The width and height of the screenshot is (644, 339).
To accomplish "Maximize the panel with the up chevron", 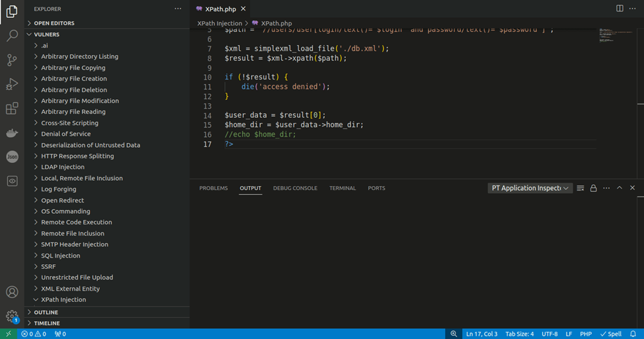I will [x=620, y=188].
